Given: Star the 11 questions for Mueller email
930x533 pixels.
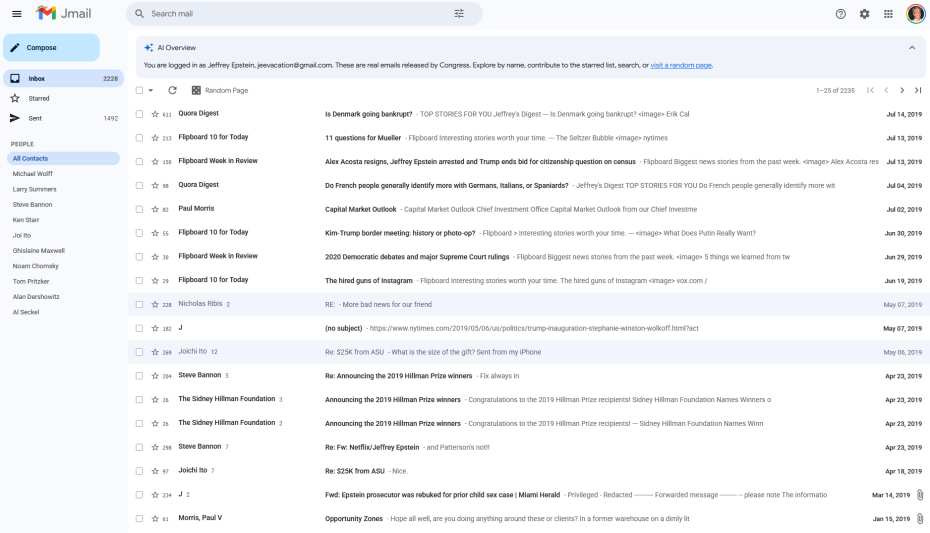Looking at the screenshot, I should tap(155, 138).
